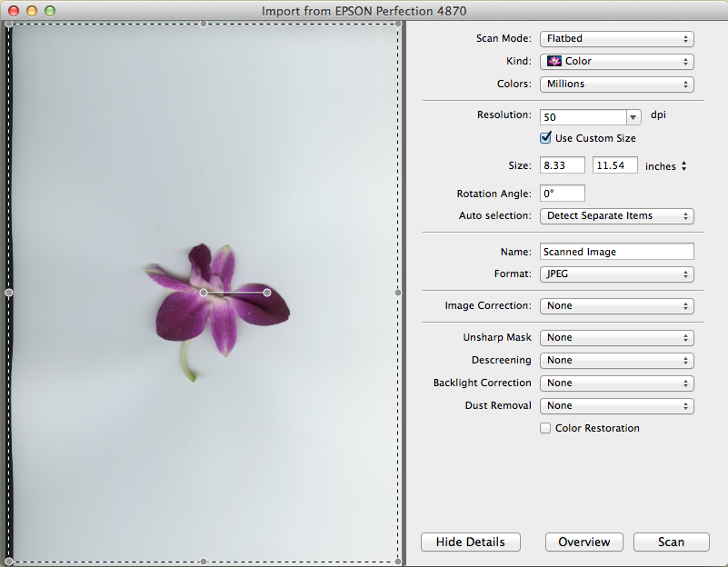This screenshot has height=567, width=728.
Task: Click the rotation handle on the flower
Action: click(267, 293)
